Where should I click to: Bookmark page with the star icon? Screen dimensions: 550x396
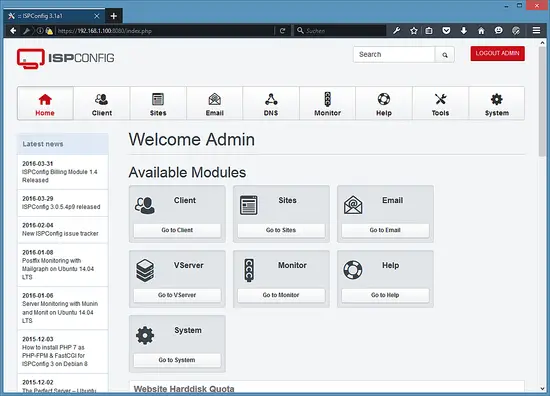[x=414, y=31]
